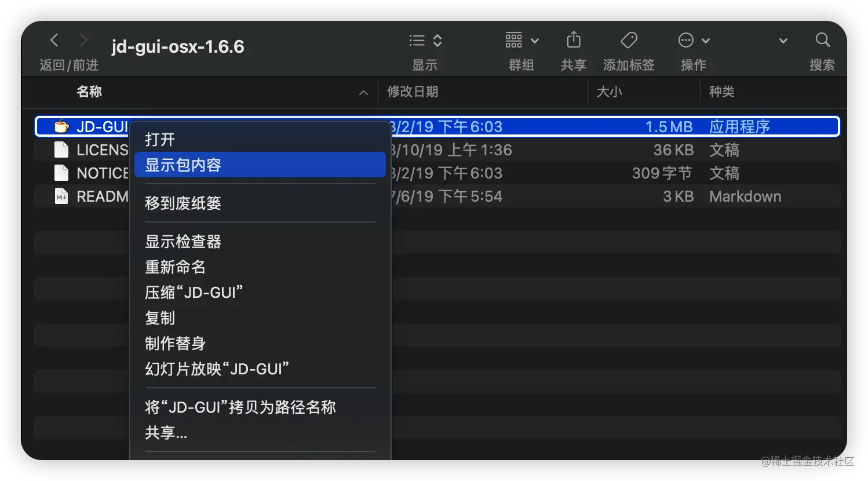Click the Add Tags icon
This screenshot has width=868, height=481.
click(629, 41)
